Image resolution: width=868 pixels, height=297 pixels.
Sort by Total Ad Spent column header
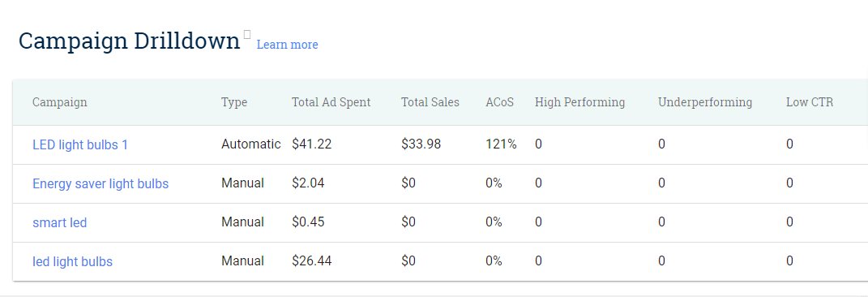tap(331, 102)
